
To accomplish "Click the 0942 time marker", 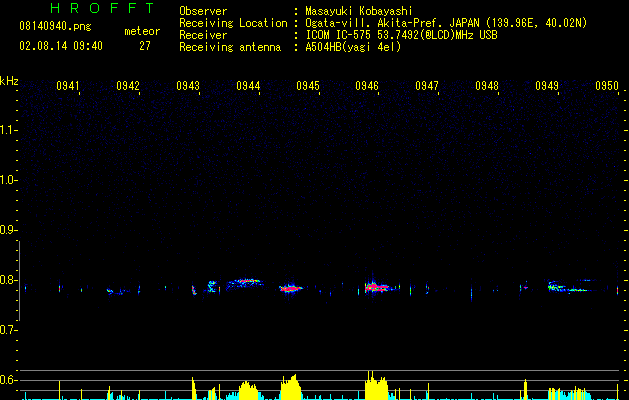I will pyautogui.click(x=128, y=85).
